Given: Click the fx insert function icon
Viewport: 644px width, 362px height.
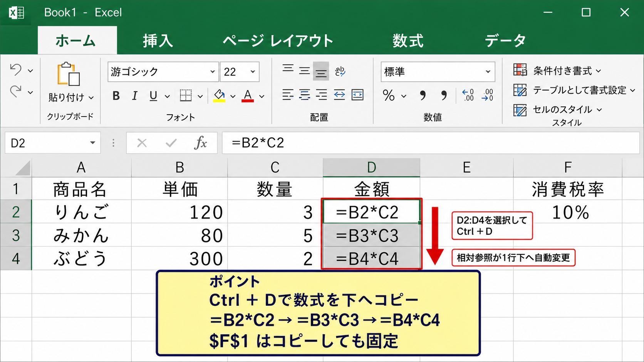Looking at the screenshot, I should pyautogui.click(x=201, y=143).
